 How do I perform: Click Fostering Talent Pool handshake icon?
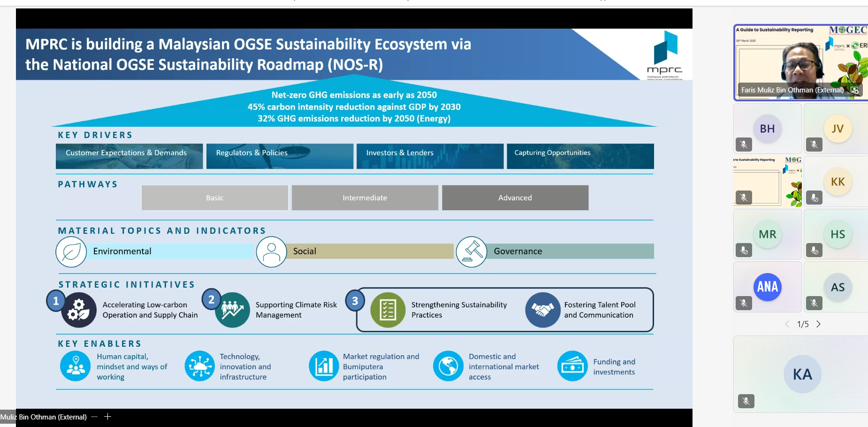click(x=543, y=310)
